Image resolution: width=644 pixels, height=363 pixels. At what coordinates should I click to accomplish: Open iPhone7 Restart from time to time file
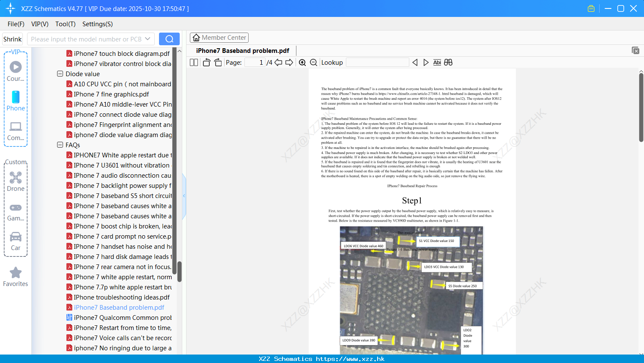[119, 328]
